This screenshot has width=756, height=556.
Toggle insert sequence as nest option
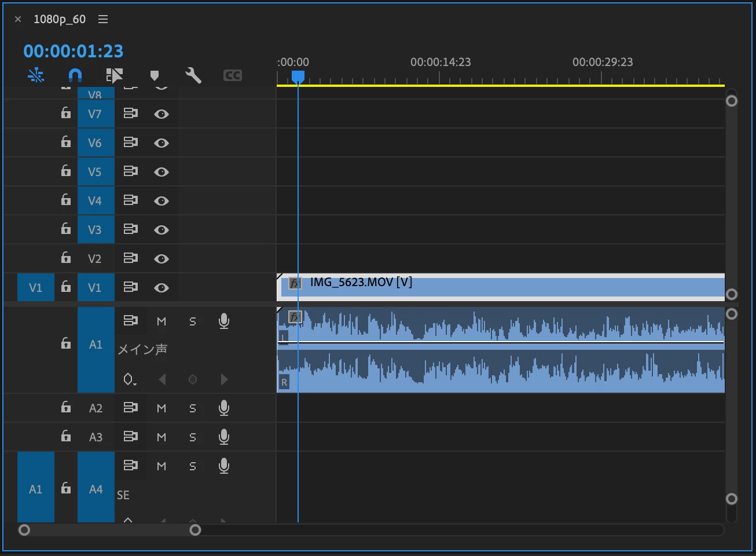tap(36, 75)
